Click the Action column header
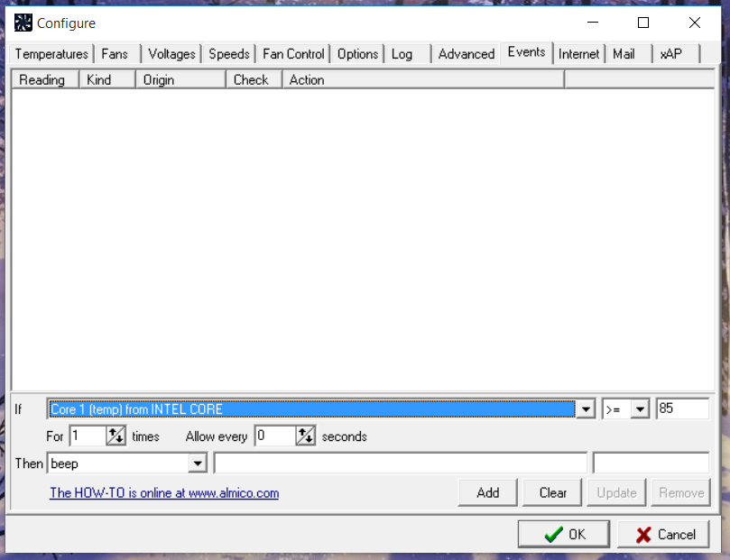730x560 pixels. point(306,79)
